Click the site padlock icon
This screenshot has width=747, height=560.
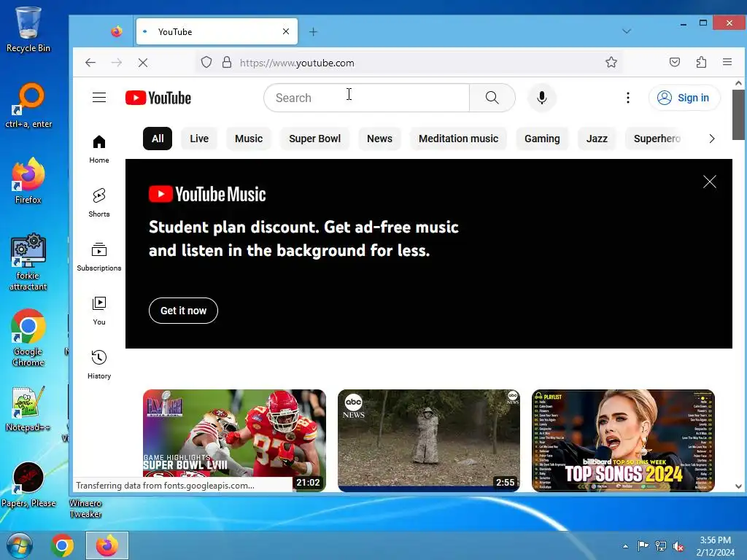(x=227, y=63)
